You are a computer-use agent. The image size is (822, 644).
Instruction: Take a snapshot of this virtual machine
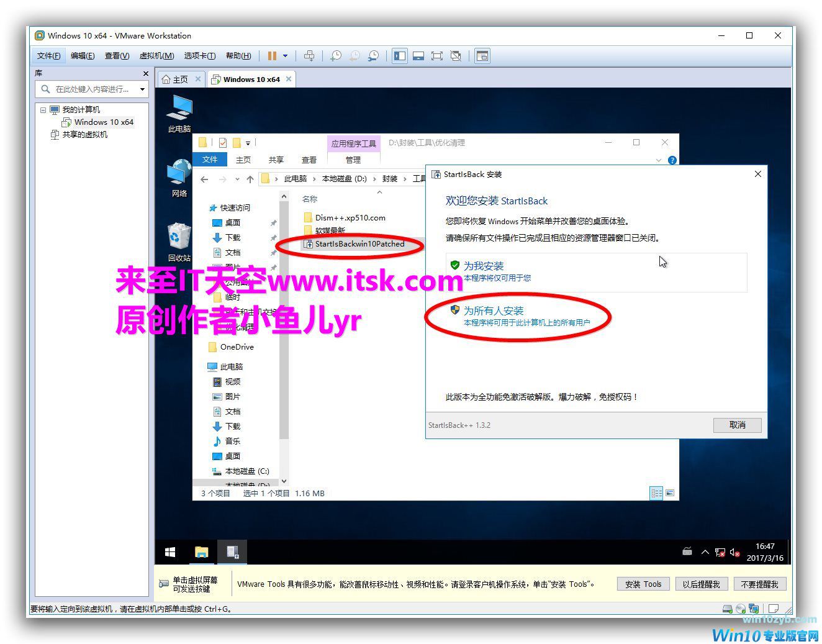tap(335, 56)
